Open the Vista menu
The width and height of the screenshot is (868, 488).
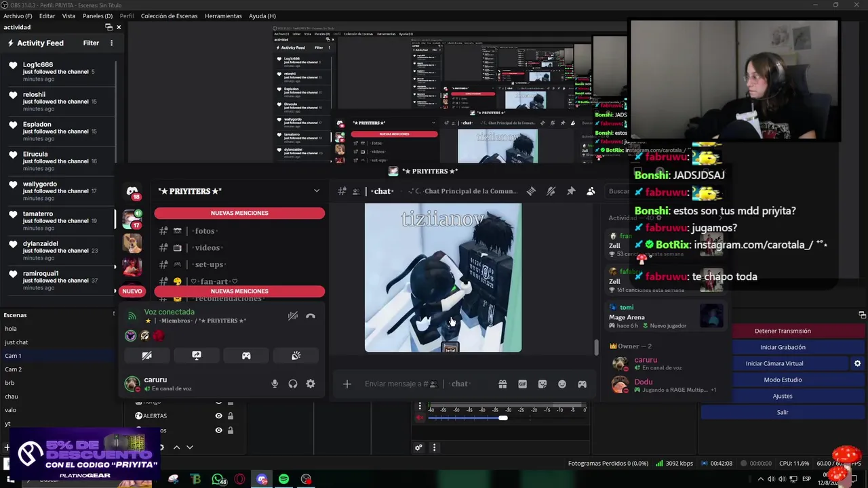pos(69,16)
